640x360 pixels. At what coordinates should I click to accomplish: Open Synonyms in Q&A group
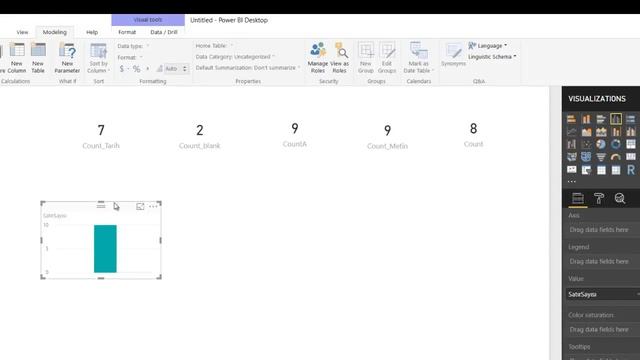pyautogui.click(x=453, y=55)
